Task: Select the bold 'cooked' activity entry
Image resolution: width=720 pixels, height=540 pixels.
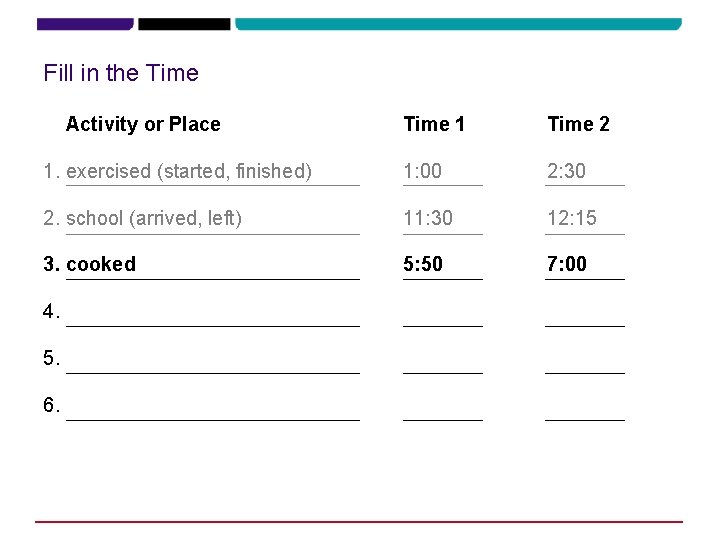Action: (101, 264)
